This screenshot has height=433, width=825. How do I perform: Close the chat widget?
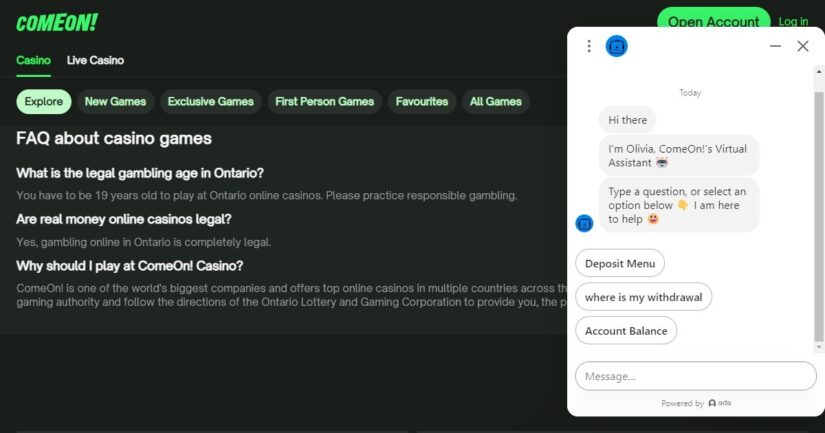(x=802, y=46)
